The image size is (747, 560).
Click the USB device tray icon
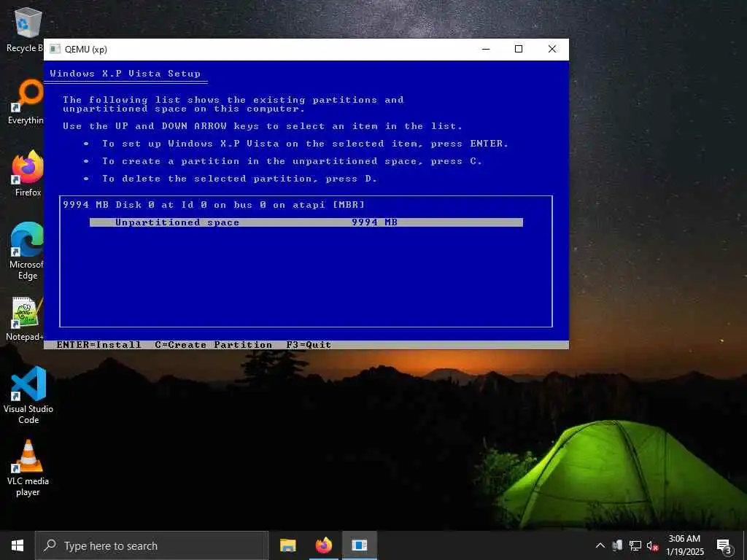coord(618,545)
